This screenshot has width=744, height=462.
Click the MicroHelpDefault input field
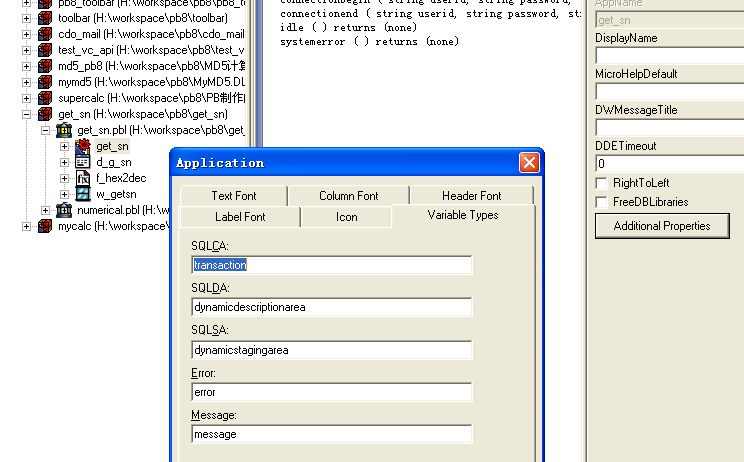(x=670, y=92)
